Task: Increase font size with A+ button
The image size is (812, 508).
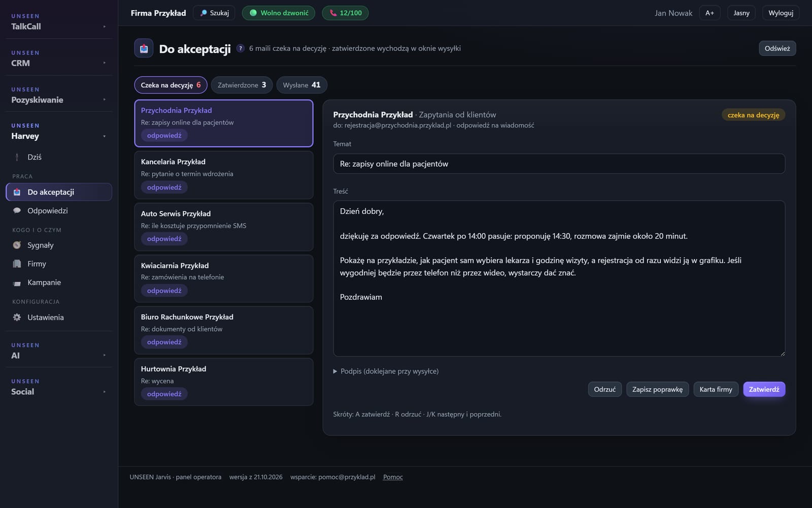Action: [709, 13]
